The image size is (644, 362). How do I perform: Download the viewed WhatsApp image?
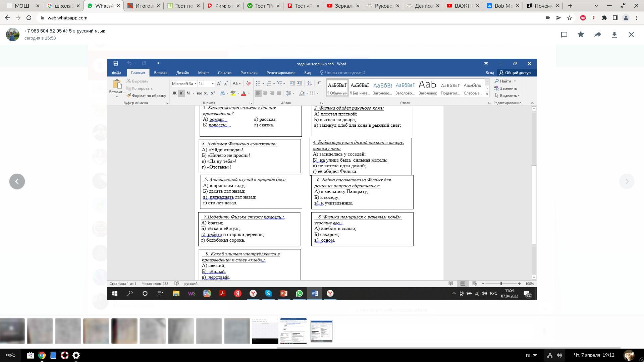(614, 35)
